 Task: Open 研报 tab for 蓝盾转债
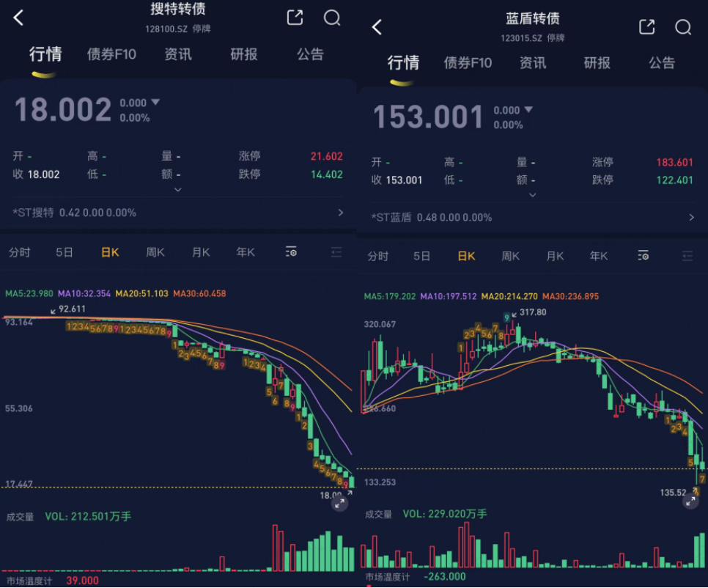point(597,63)
